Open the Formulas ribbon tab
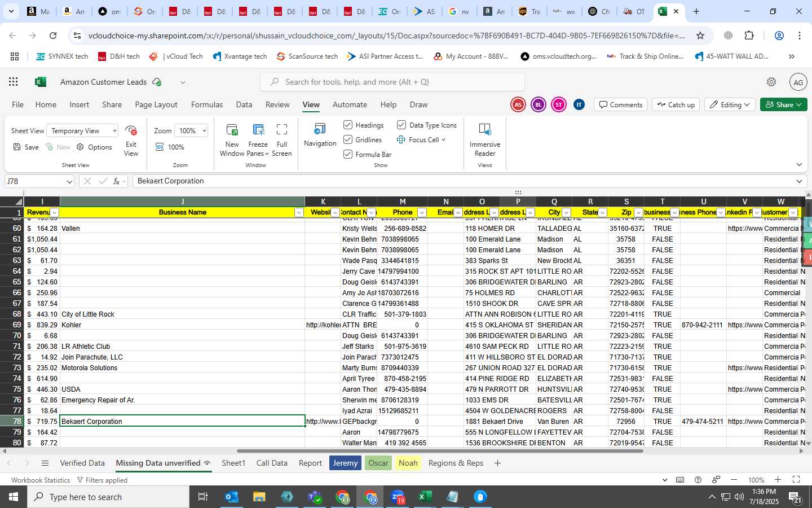Screen dimensions: 812x508 click(x=207, y=104)
